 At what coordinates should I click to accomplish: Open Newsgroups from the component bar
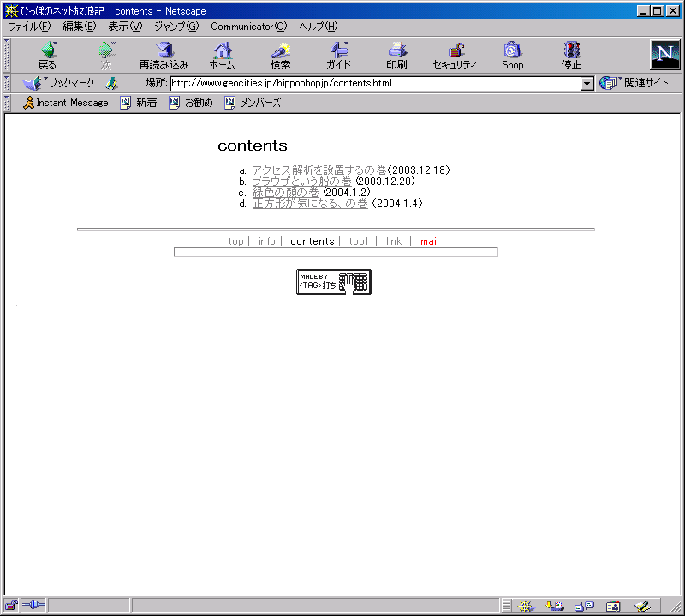coord(584,606)
